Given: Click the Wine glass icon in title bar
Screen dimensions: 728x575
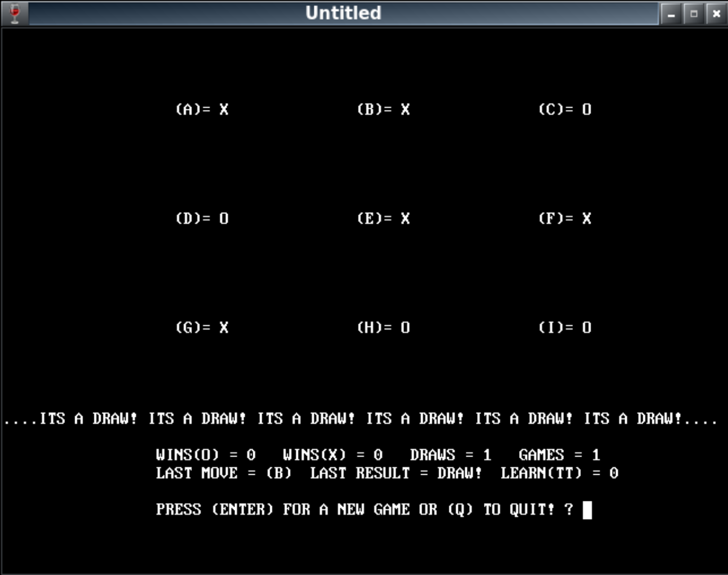Looking at the screenshot, I should click(x=14, y=13).
